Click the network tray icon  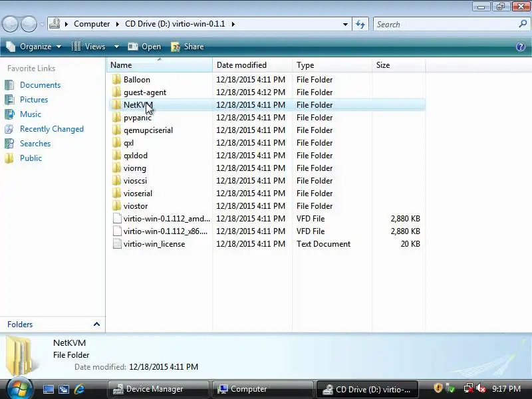(469, 388)
